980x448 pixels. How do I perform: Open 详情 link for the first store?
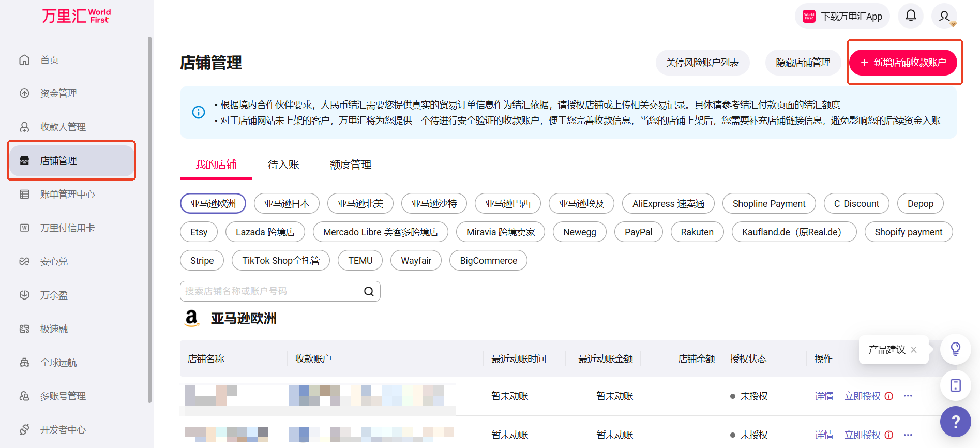(x=824, y=396)
